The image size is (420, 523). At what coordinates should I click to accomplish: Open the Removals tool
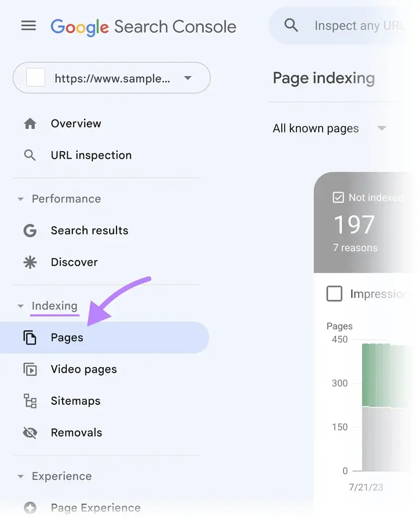tap(76, 433)
